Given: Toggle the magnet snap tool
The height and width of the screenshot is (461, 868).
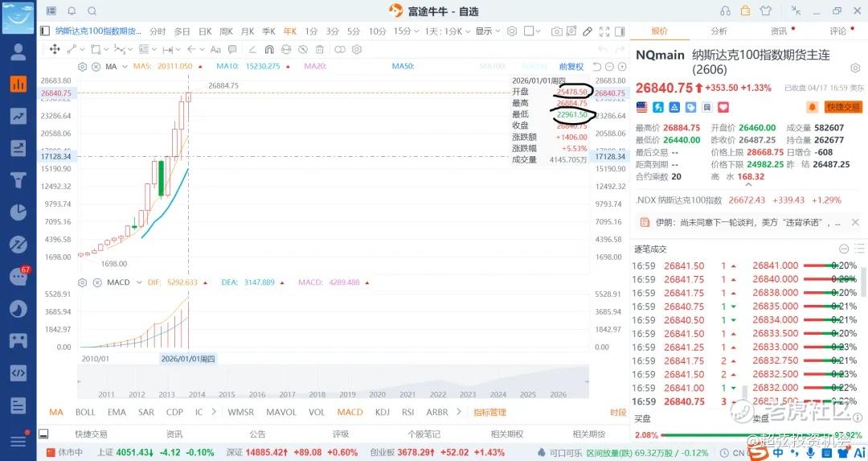Looking at the screenshot, I should click(x=269, y=49).
